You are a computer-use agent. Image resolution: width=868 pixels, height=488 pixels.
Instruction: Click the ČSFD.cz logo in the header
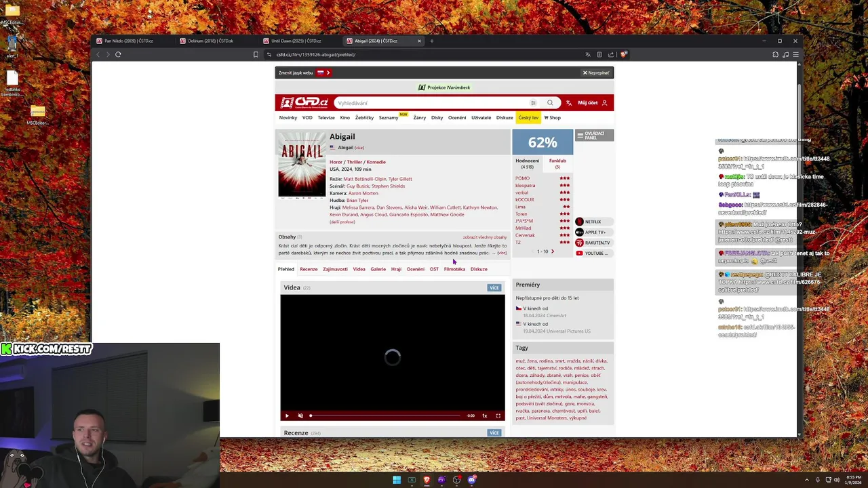point(304,103)
